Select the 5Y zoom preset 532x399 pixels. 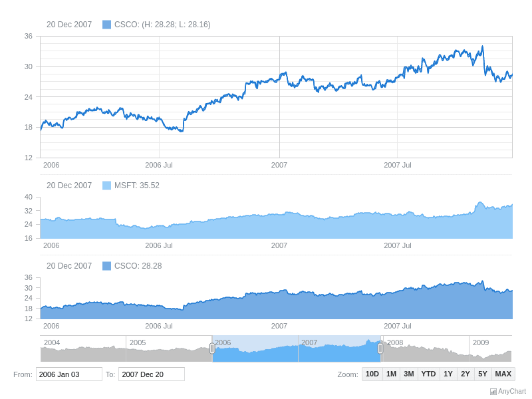(x=481, y=374)
